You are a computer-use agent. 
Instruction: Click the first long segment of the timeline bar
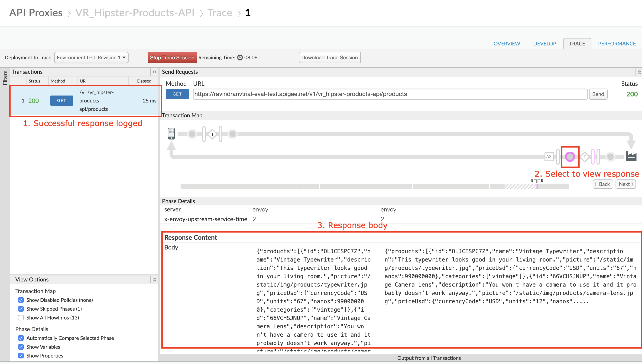click(242, 186)
